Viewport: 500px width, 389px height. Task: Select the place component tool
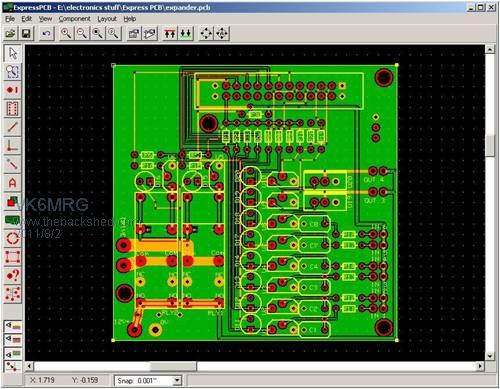click(x=13, y=109)
